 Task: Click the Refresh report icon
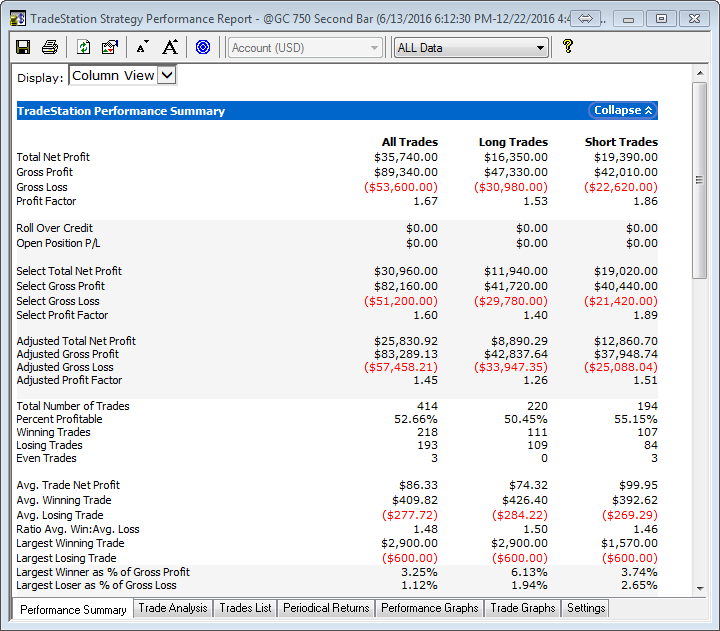pyautogui.click(x=83, y=47)
